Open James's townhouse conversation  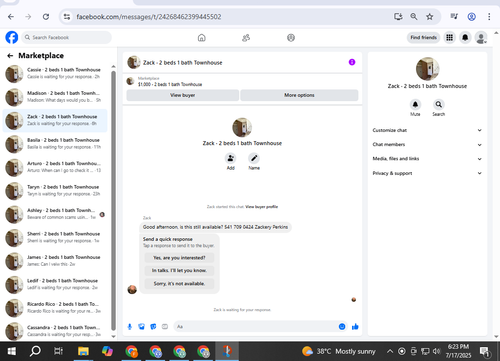(x=55, y=261)
